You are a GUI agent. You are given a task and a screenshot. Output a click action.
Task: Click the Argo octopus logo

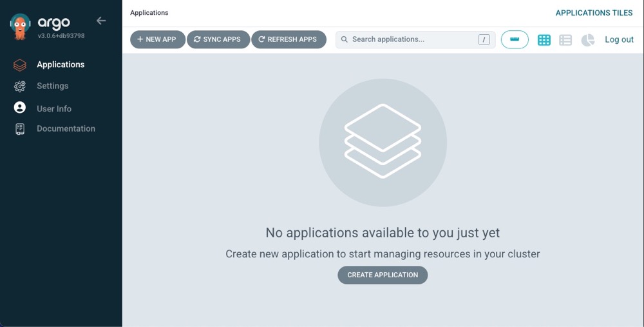20,26
